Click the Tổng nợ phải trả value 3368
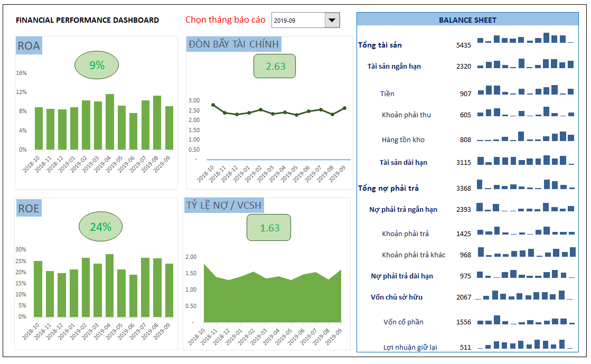This screenshot has width=591, height=364. 463,189
